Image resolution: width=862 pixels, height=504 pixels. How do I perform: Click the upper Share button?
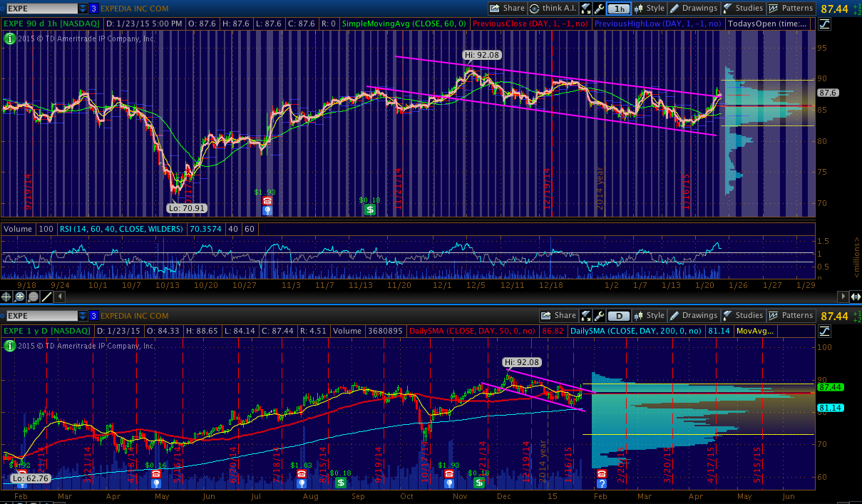click(x=508, y=9)
